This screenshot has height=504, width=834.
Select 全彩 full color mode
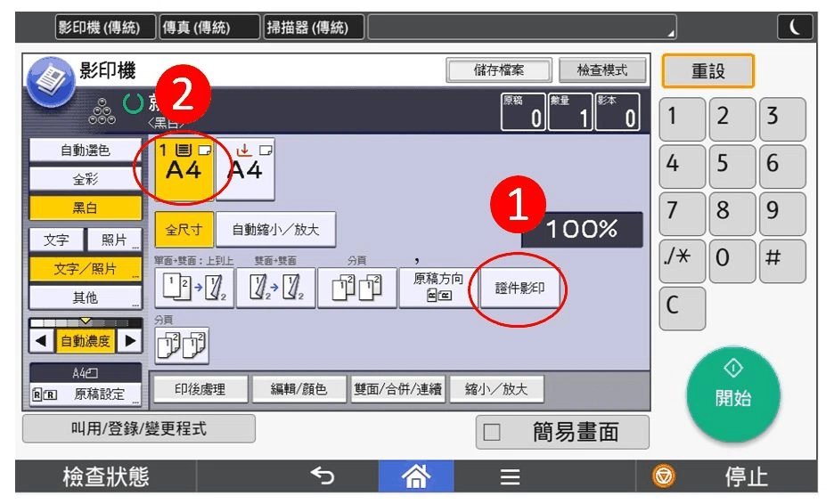86,179
